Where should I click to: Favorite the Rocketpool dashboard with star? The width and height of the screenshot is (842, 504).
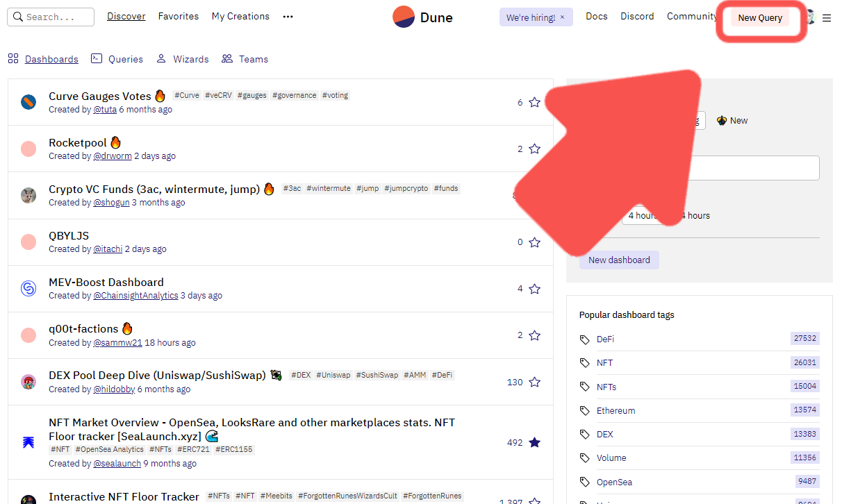pyautogui.click(x=534, y=149)
